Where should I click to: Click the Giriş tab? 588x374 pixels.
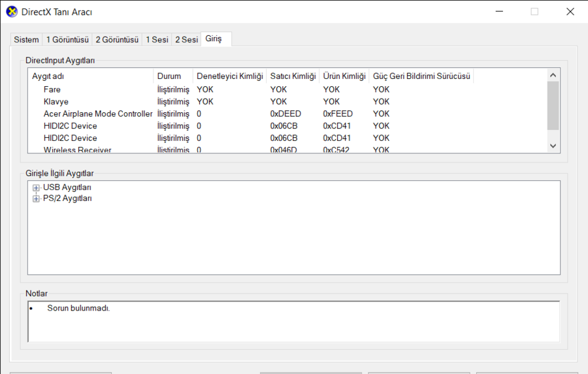pyautogui.click(x=214, y=39)
